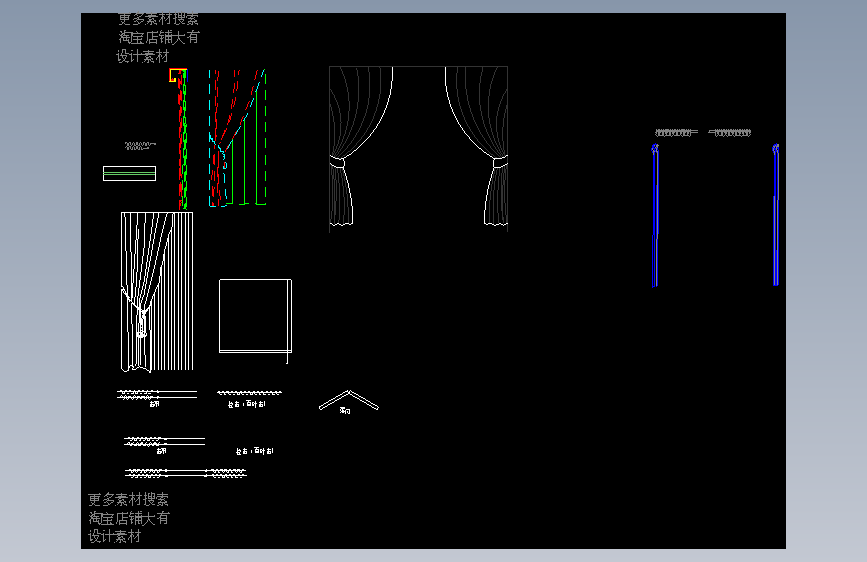The width and height of the screenshot is (867, 562).
Task: Select the left blue vertical curtain profile
Action: (655, 215)
